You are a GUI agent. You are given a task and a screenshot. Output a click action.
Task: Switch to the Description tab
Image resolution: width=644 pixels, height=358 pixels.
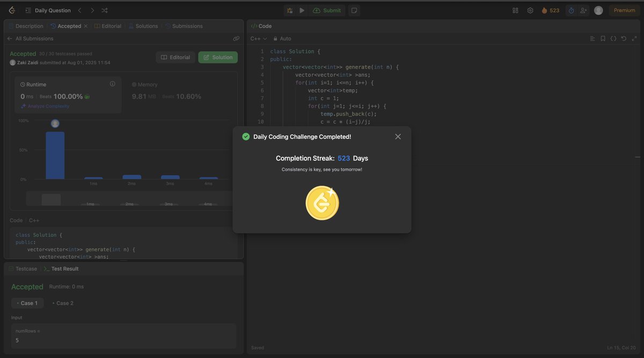[x=26, y=26]
